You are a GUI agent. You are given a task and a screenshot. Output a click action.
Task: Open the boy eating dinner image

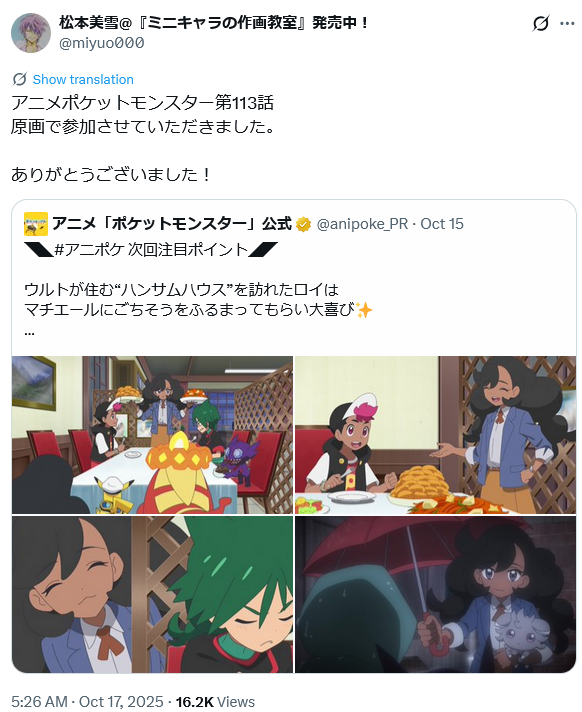pyautogui.click(x=435, y=435)
